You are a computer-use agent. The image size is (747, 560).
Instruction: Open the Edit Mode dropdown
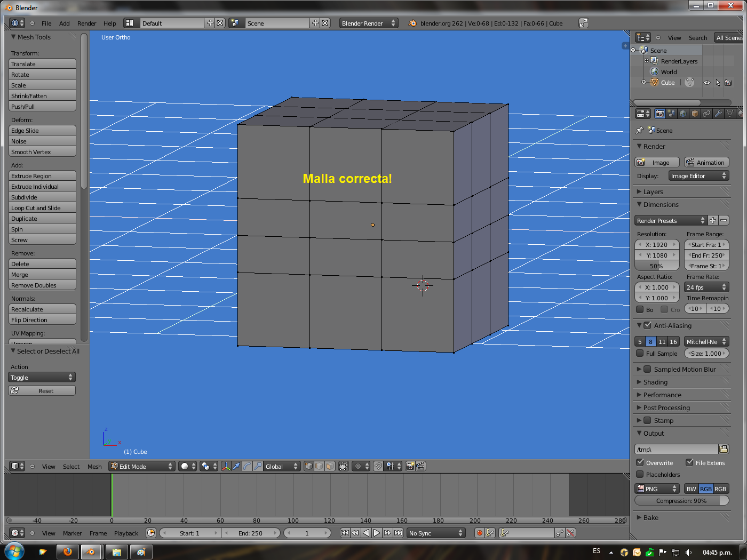pyautogui.click(x=142, y=466)
